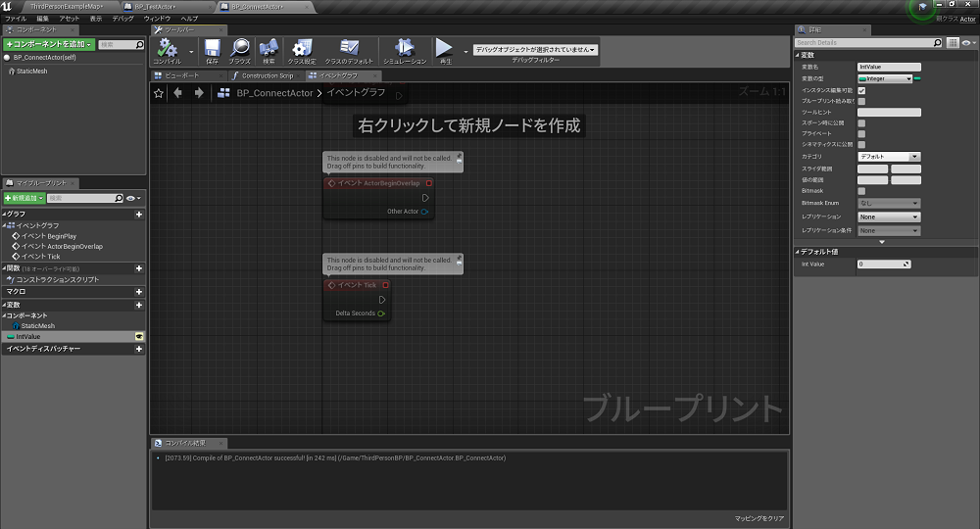Select StaticMesh in the top components panel
Screen dimensions: 980x529
(31, 72)
